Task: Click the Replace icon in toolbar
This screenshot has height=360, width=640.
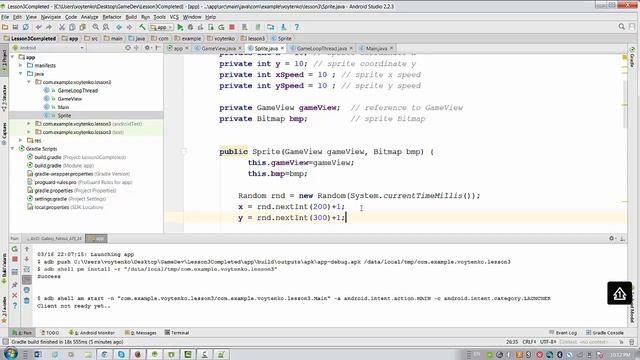Action: point(106,27)
